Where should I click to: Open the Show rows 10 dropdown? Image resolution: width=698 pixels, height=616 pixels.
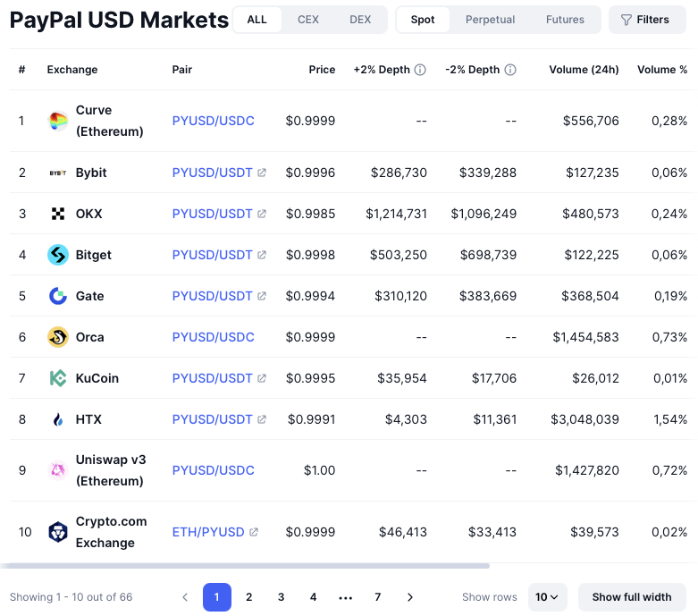point(548,597)
